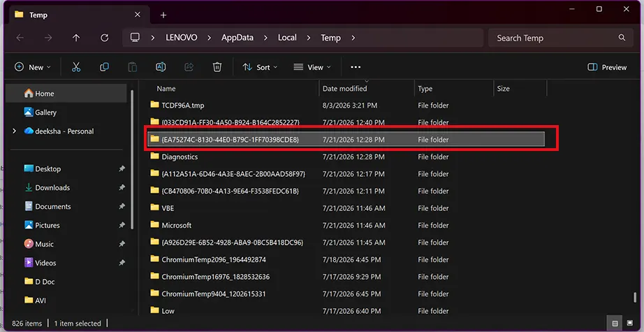Click the Cut scissors icon
This screenshot has height=332, width=644.
pyautogui.click(x=76, y=67)
